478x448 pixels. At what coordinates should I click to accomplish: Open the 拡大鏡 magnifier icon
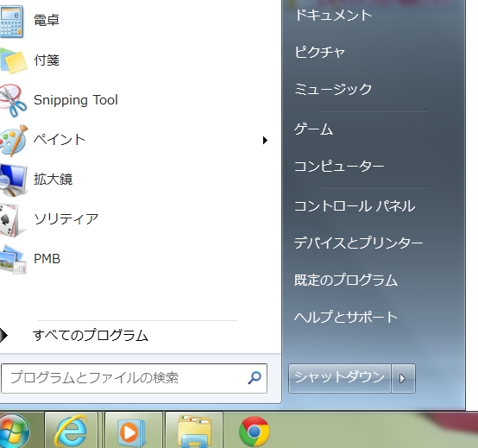[13, 180]
